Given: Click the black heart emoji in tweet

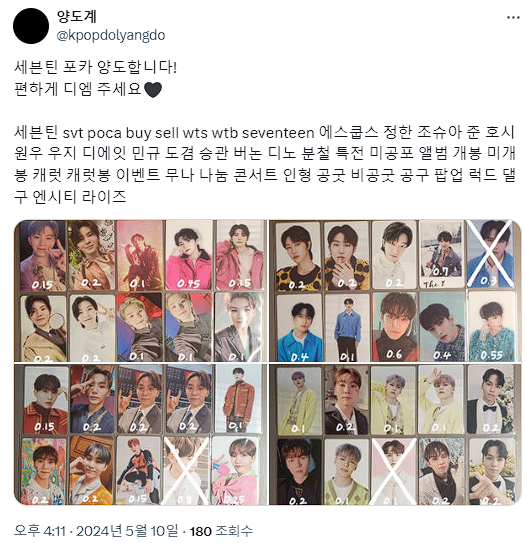Looking at the screenshot, I should click(153, 90).
